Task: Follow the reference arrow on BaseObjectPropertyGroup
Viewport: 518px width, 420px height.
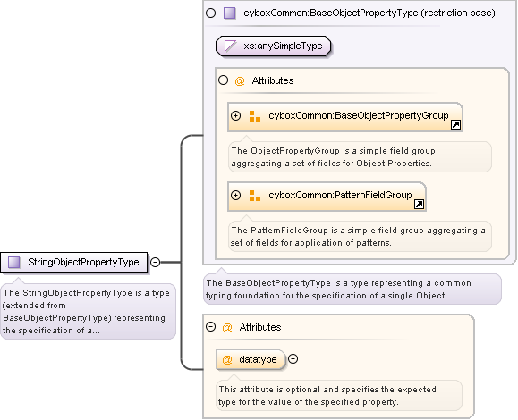Action: click(456, 125)
